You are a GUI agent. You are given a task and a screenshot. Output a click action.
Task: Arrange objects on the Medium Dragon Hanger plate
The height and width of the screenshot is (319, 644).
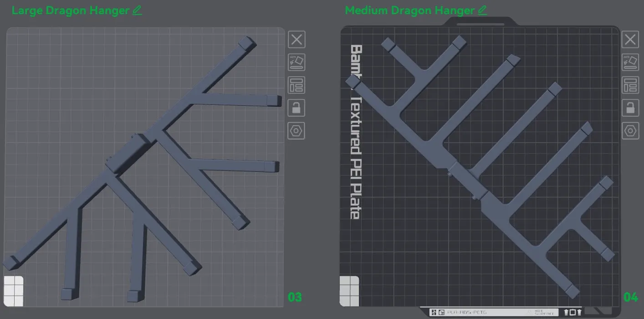630,85
